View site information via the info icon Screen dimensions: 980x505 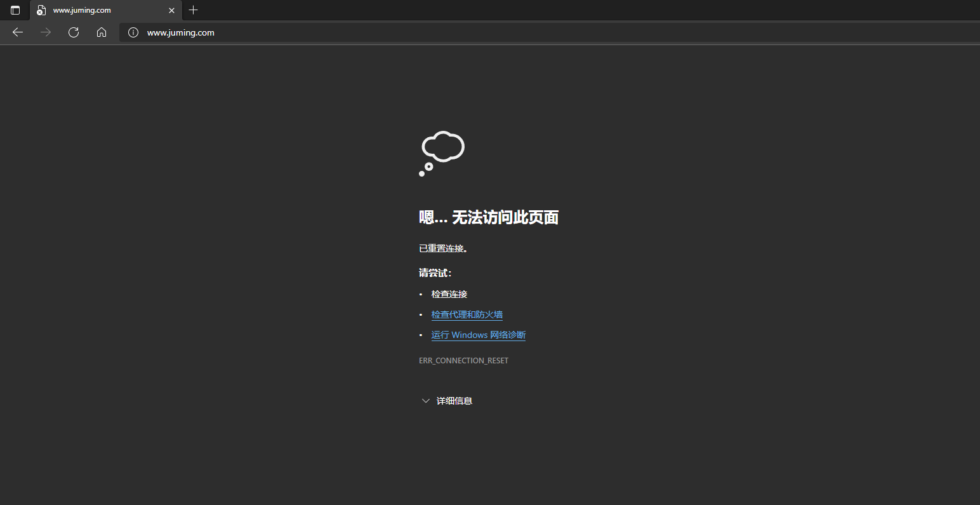(133, 32)
